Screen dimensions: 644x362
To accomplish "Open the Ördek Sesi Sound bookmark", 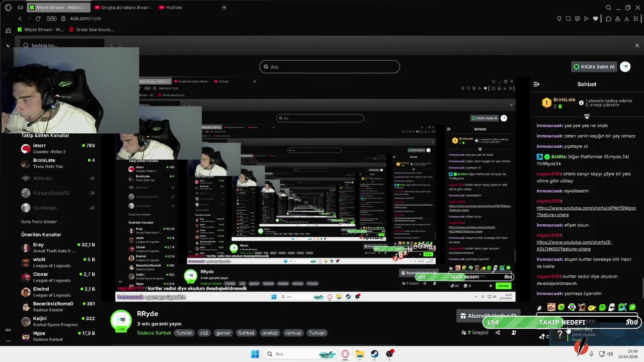I will 91,30.
